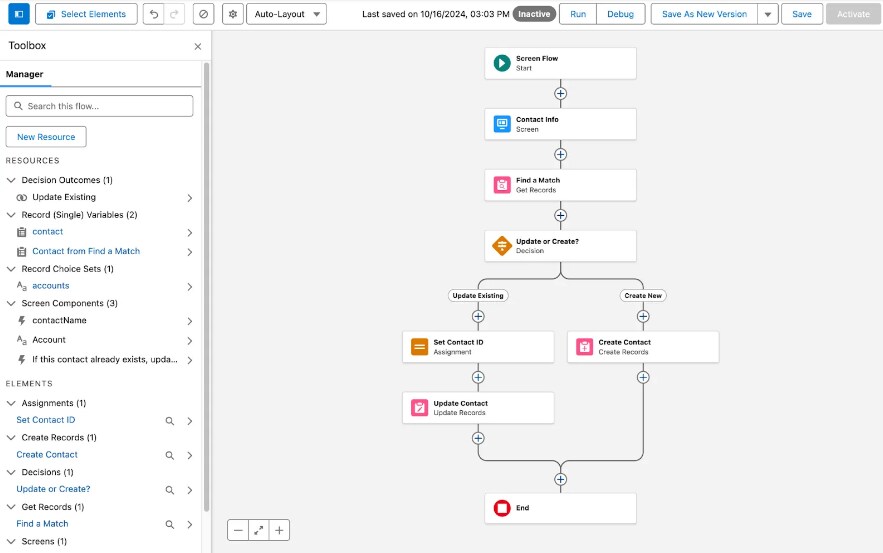Select the Contact Info screen icon
Screen dimensions: 883x553
(502, 124)
